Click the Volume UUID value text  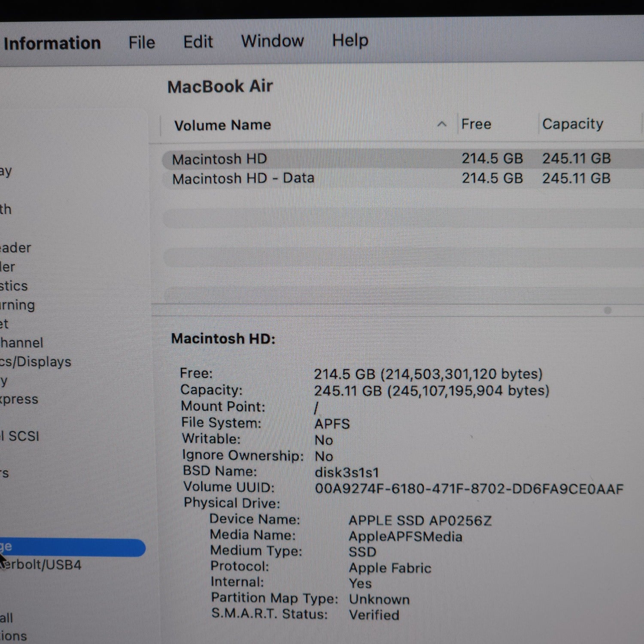[468, 489]
